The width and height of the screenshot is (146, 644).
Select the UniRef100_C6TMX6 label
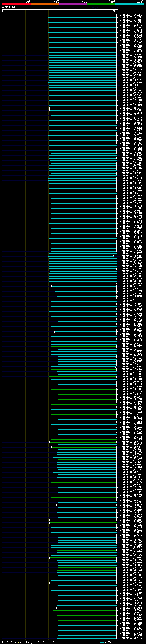point(131,45)
